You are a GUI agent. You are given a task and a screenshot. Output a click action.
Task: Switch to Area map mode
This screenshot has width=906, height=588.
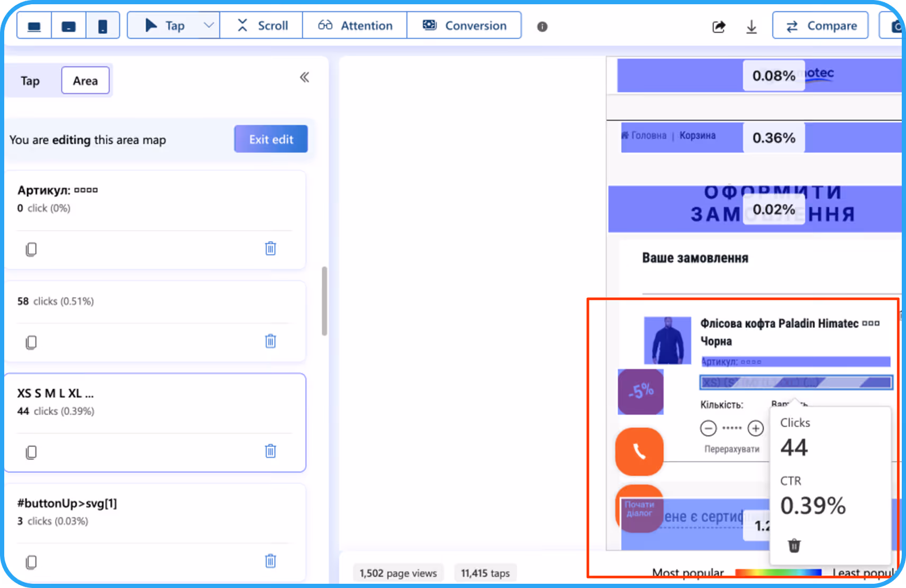point(85,81)
